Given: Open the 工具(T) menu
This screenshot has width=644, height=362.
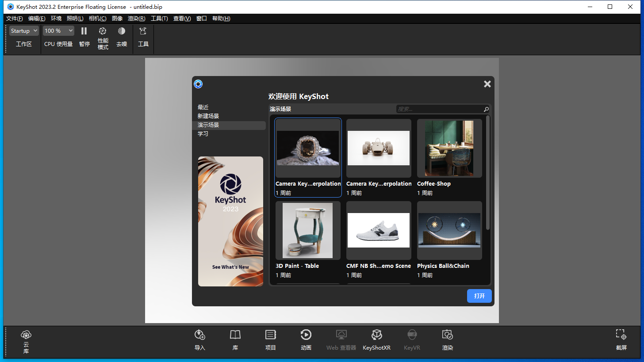Looking at the screenshot, I should 159,19.
